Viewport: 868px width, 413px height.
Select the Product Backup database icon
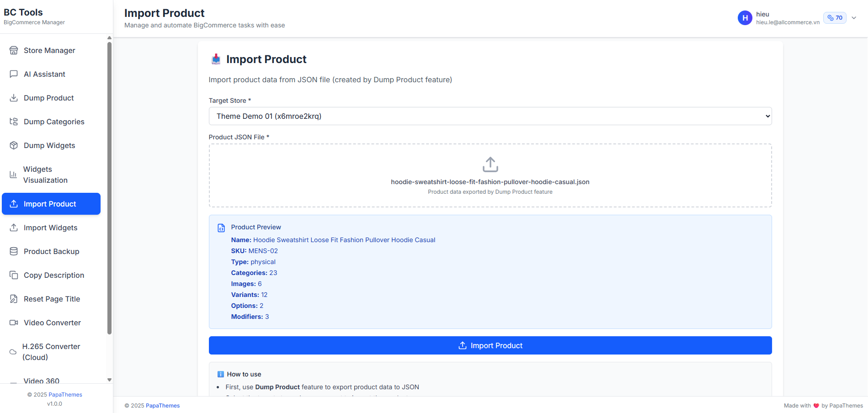[14, 251]
